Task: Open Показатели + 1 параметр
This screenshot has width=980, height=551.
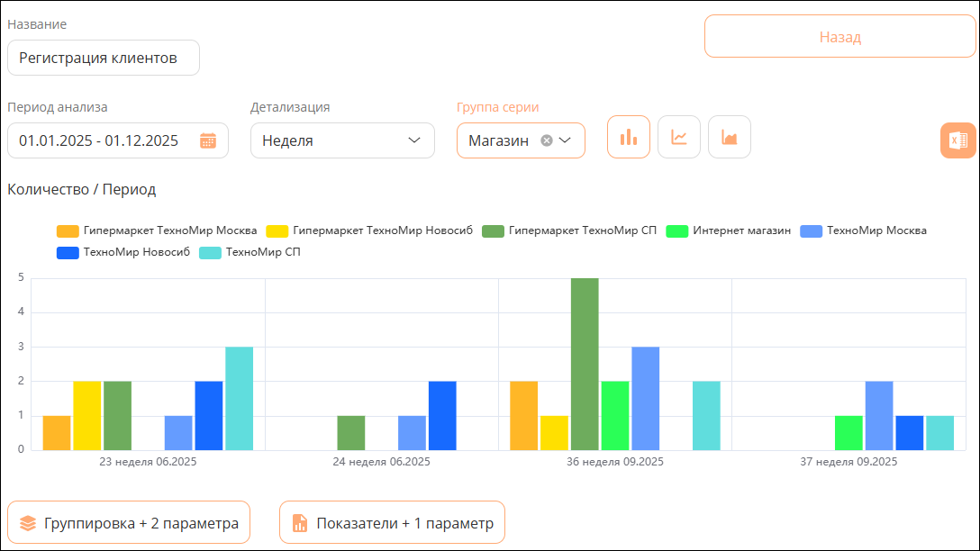Action: click(x=392, y=523)
